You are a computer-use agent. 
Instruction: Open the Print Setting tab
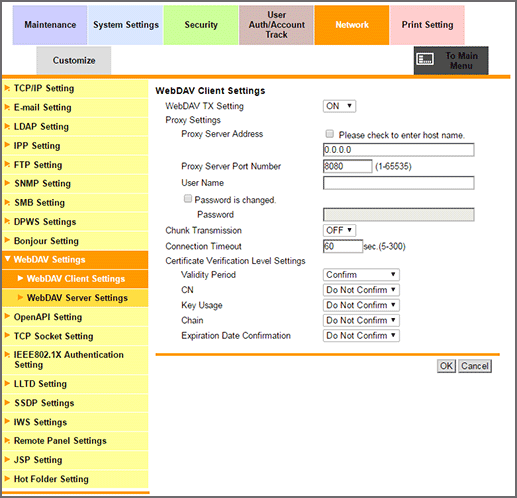[x=427, y=25]
